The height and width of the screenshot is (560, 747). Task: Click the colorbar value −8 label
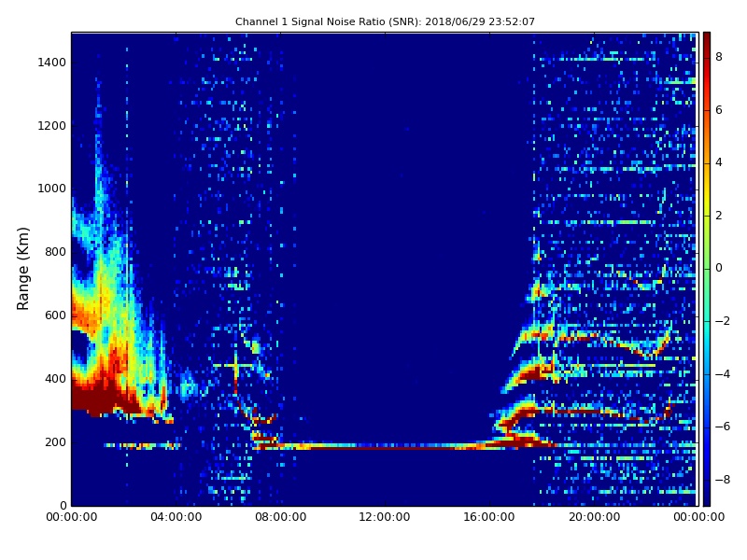[722, 480]
